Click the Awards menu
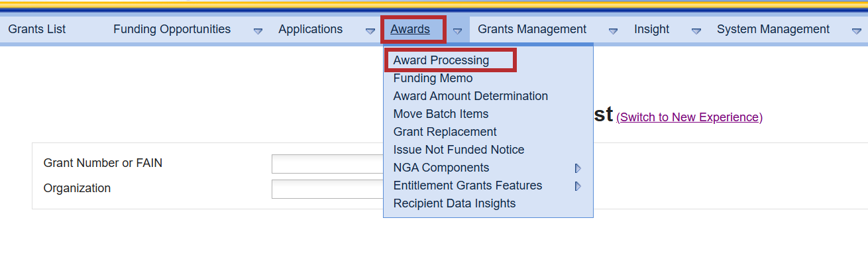The image size is (868, 269). pyautogui.click(x=410, y=29)
